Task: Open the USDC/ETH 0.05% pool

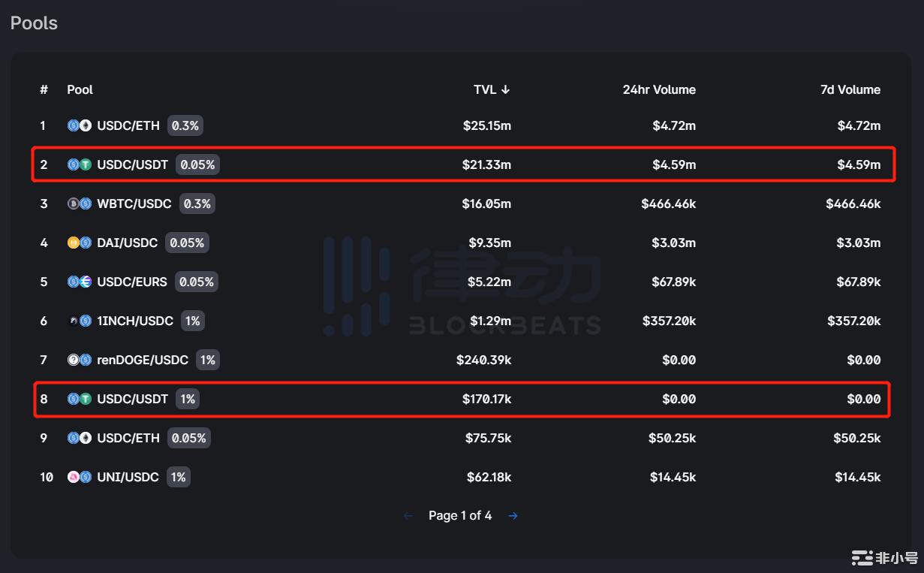Action: pyautogui.click(x=461, y=438)
